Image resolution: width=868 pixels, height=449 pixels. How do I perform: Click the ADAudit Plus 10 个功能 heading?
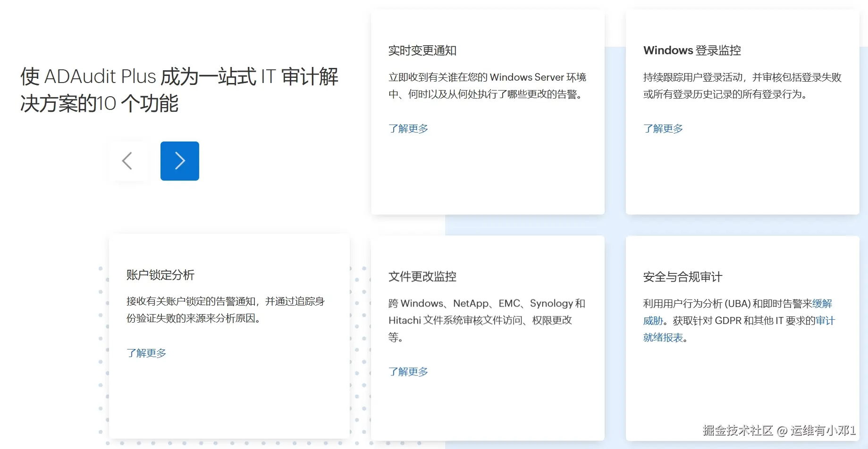(179, 90)
